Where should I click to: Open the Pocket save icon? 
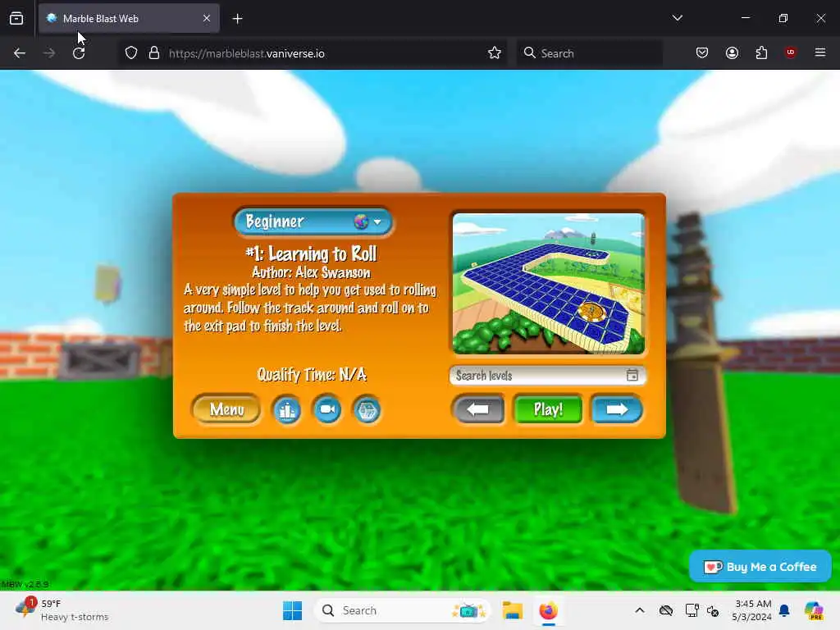pyautogui.click(x=702, y=53)
